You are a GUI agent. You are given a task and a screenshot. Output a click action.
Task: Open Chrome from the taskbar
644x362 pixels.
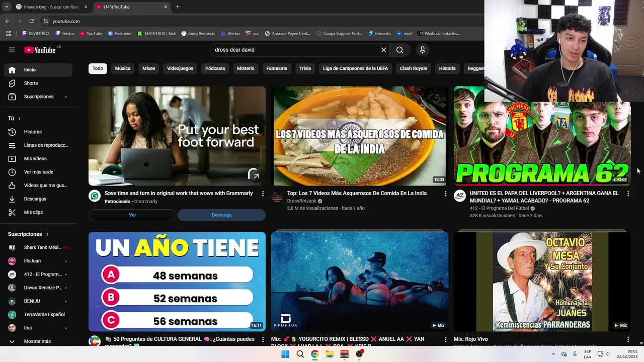(x=314, y=354)
